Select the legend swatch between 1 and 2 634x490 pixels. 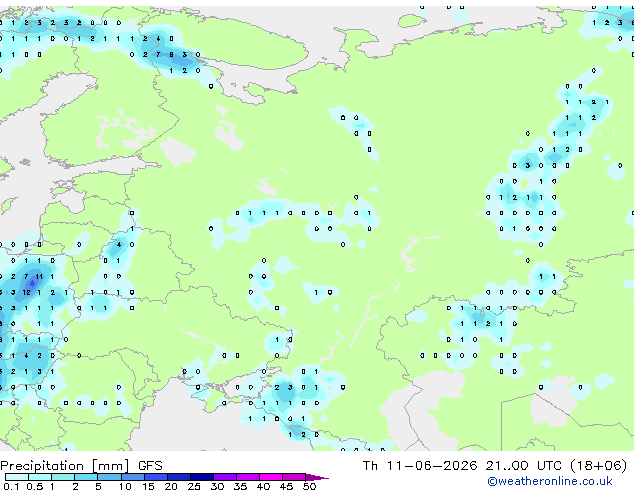(63, 477)
